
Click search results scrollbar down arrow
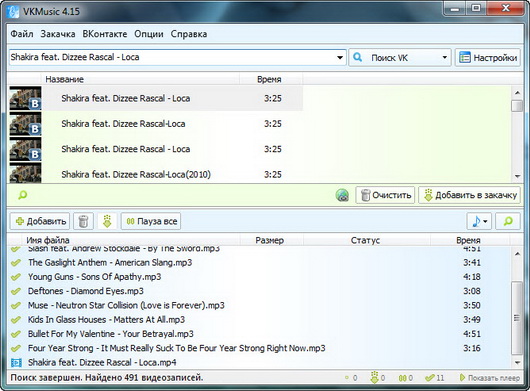point(517,176)
